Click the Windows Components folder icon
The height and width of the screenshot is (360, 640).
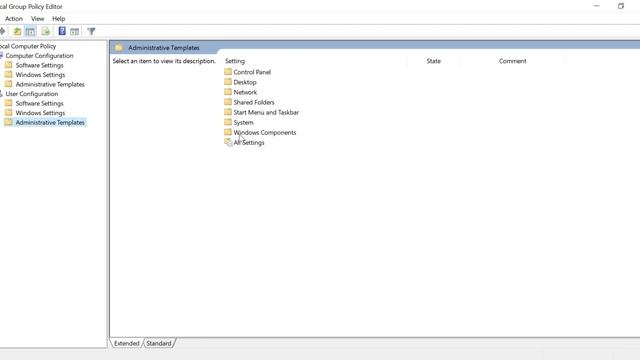tap(228, 132)
